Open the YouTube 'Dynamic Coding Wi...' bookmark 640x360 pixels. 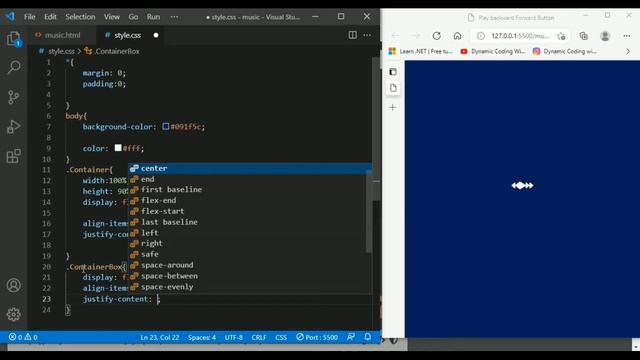pyautogui.click(x=493, y=51)
